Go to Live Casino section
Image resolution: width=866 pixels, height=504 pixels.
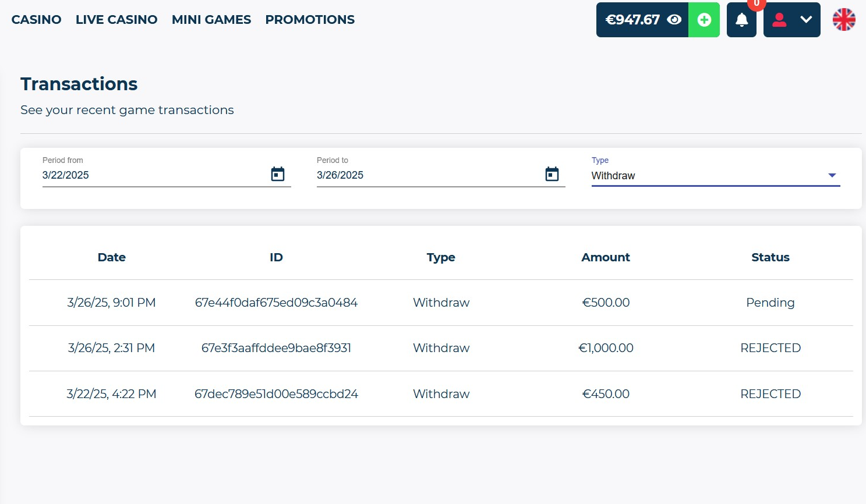[116, 20]
